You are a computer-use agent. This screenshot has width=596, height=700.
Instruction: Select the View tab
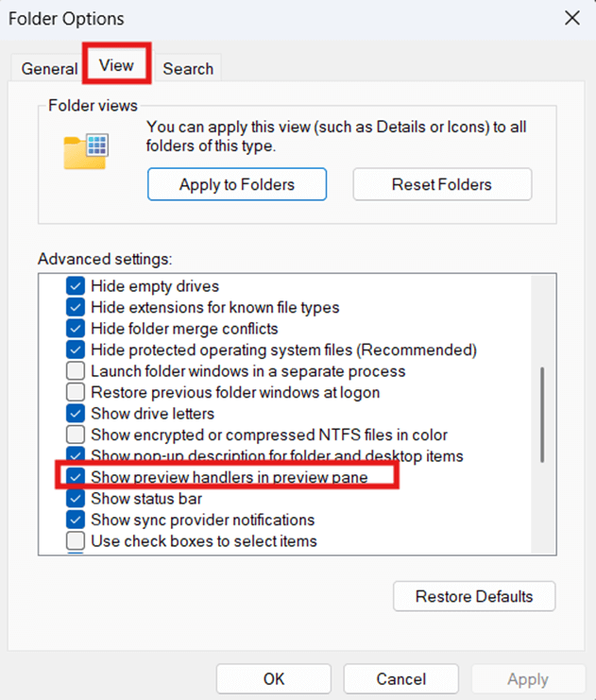coord(116,66)
